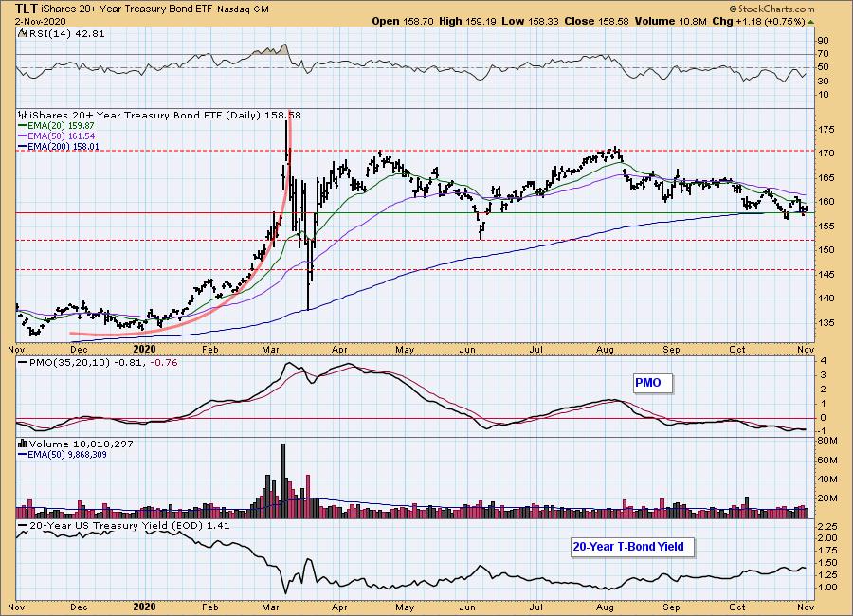Open the StockCharts.com copyright link
The width and height of the screenshot is (853, 616).
(x=771, y=9)
